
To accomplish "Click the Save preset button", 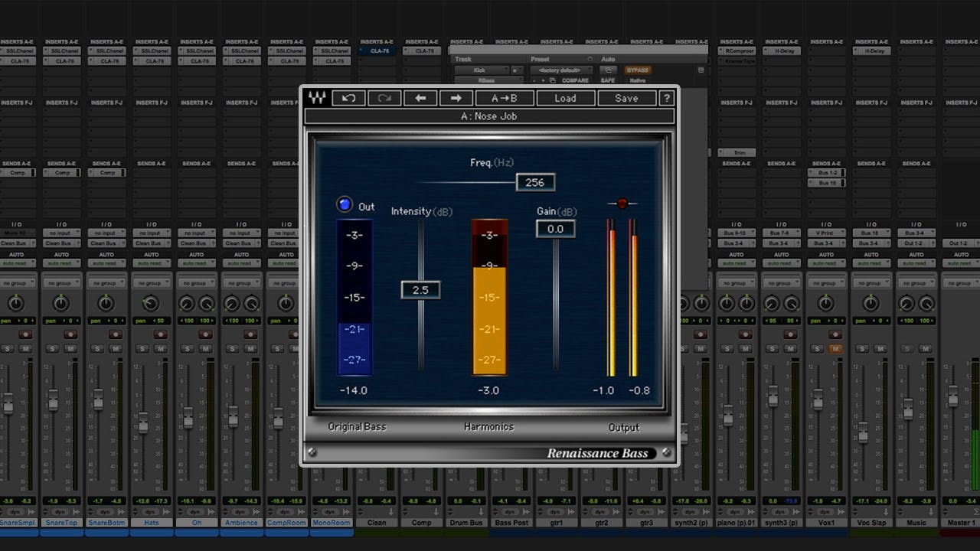I will (x=626, y=98).
